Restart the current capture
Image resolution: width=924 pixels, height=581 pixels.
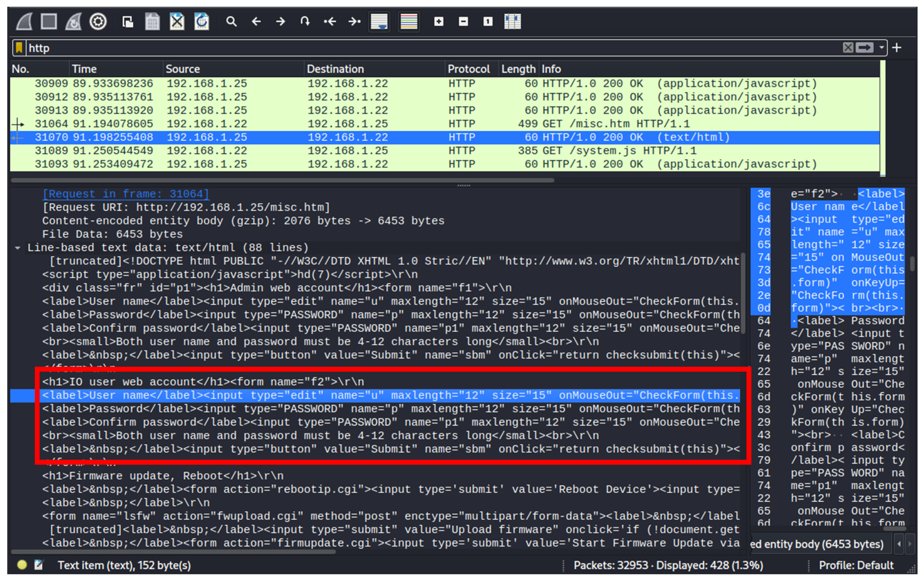pyautogui.click(x=73, y=22)
